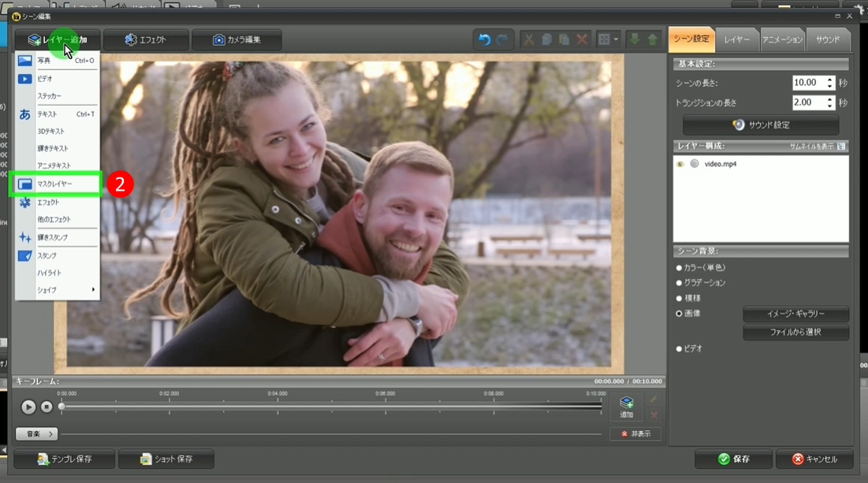Select the ビデオ background radio button
Screen dimensions: 868x483
coord(680,348)
